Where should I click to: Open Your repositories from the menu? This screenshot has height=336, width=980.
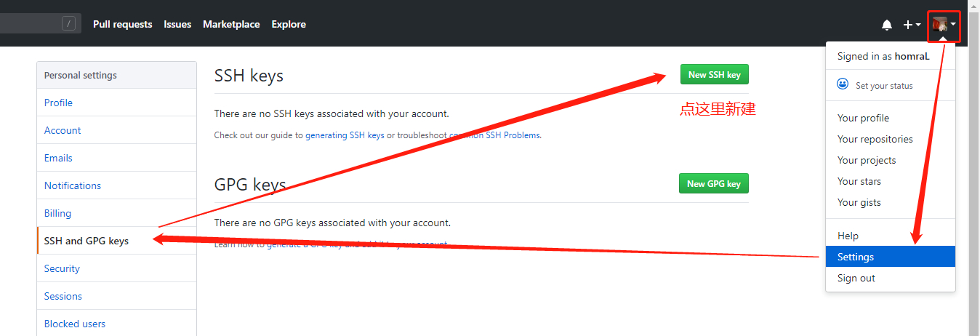(875, 139)
